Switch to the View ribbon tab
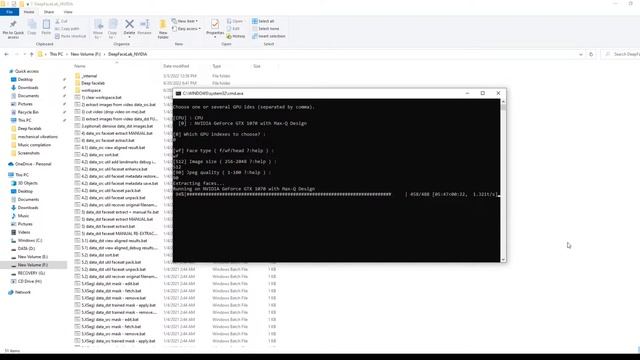The width and height of the screenshot is (640, 360). tap(68, 12)
